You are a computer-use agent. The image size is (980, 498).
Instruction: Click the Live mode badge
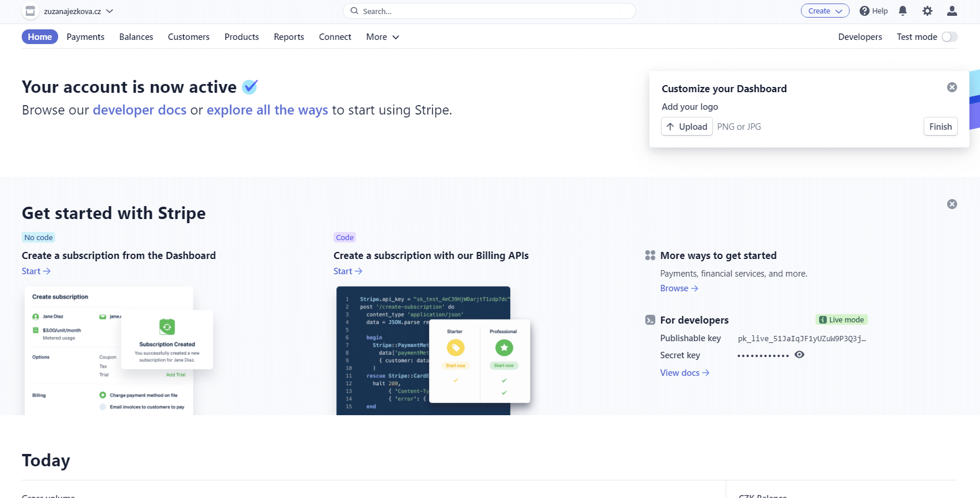pyautogui.click(x=841, y=320)
